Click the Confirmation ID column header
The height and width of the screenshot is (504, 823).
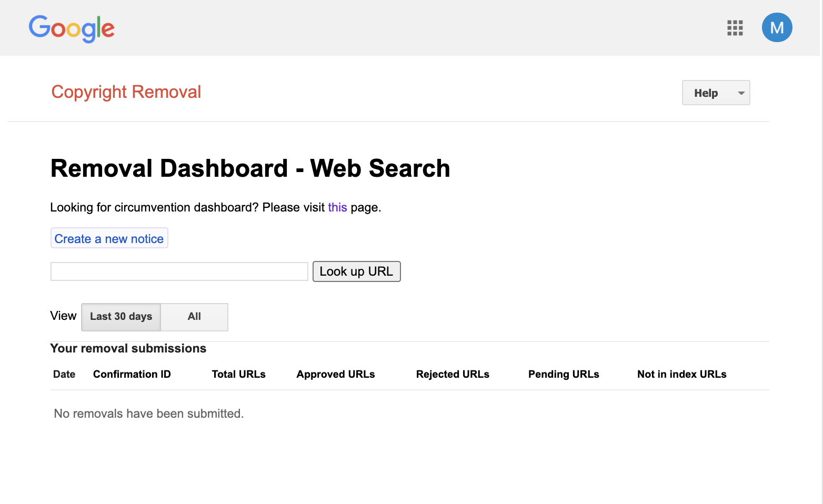pyautogui.click(x=132, y=374)
